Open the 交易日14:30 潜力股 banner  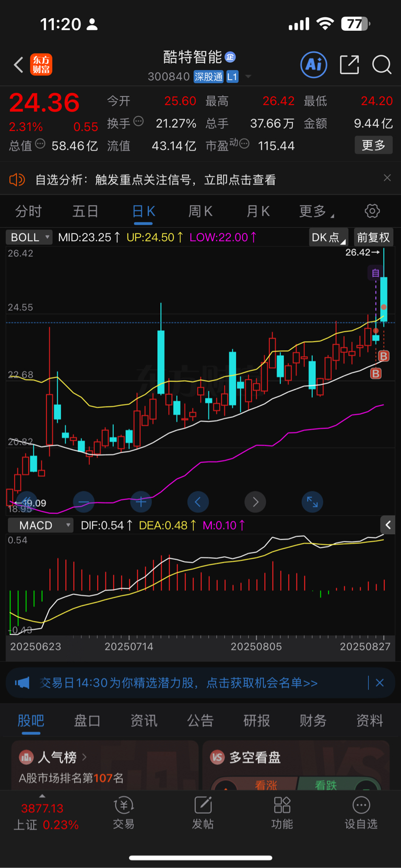179,683
